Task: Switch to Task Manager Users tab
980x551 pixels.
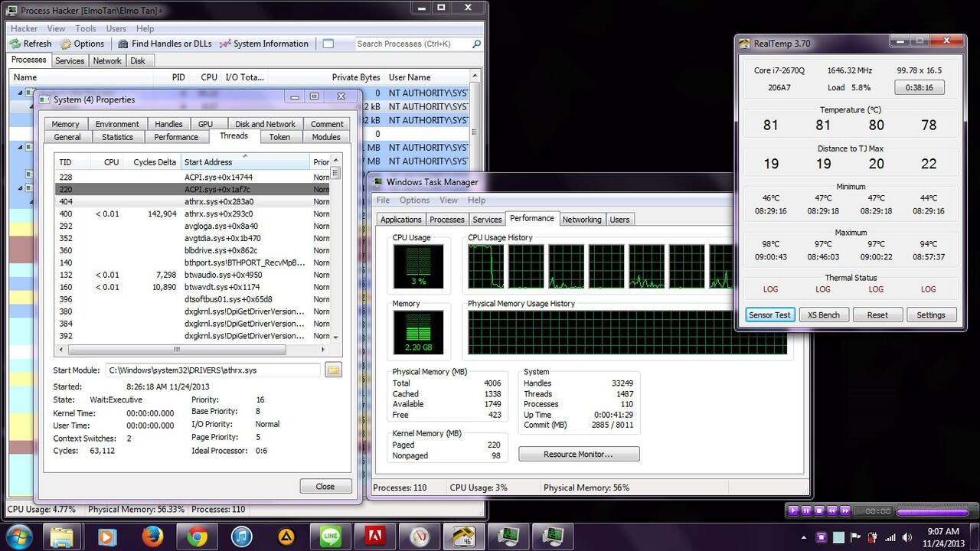Action: 619,220
